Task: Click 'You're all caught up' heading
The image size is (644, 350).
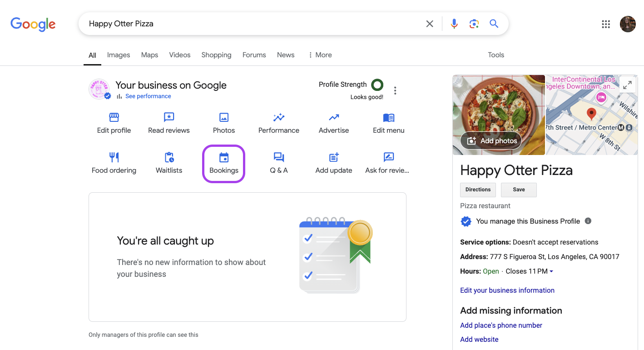Action: pos(165,241)
